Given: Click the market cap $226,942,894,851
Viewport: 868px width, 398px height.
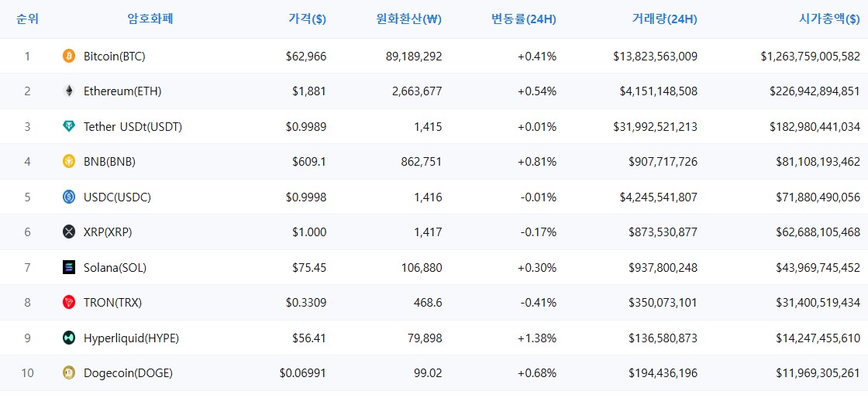Looking at the screenshot, I should coord(815,91).
